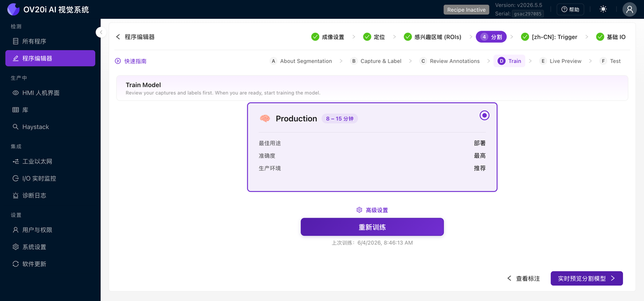Open Haystack search page
The height and width of the screenshot is (301, 644).
pyautogui.click(x=50, y=127)
